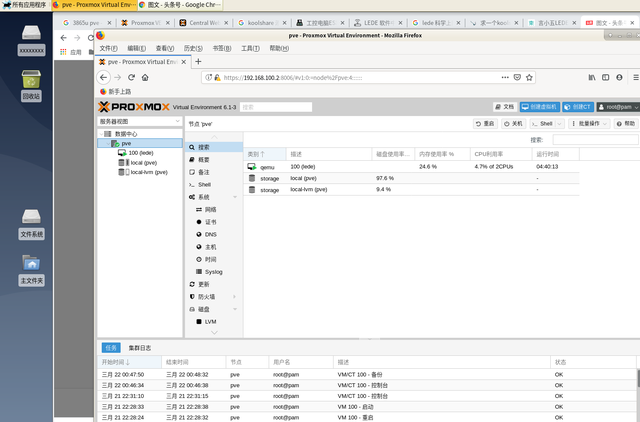
Task: Open 时间 time settings
Action: pyautogui.click(x=214, y=259)
